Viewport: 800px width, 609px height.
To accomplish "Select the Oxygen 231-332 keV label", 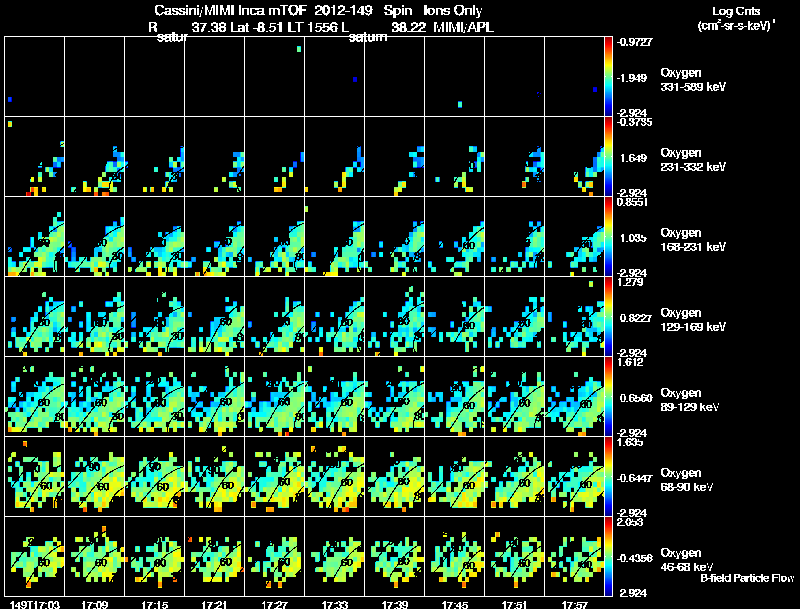I will 693,160.
